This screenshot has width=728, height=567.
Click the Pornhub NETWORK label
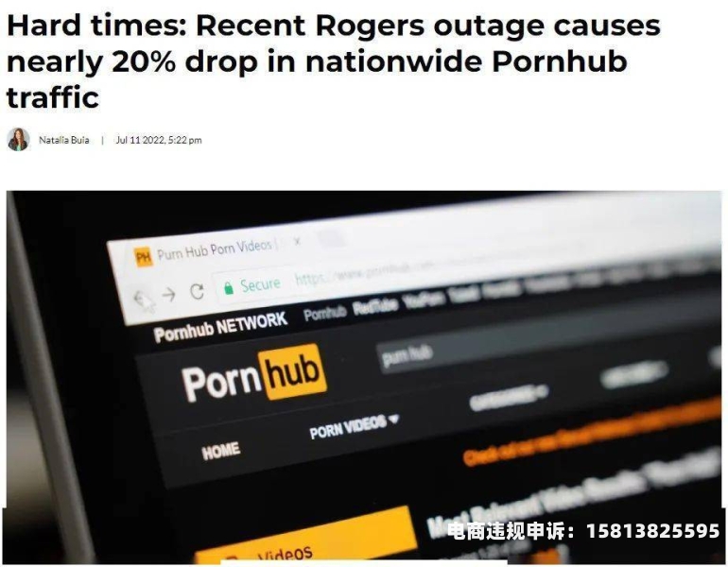click(x=220, y=327)
